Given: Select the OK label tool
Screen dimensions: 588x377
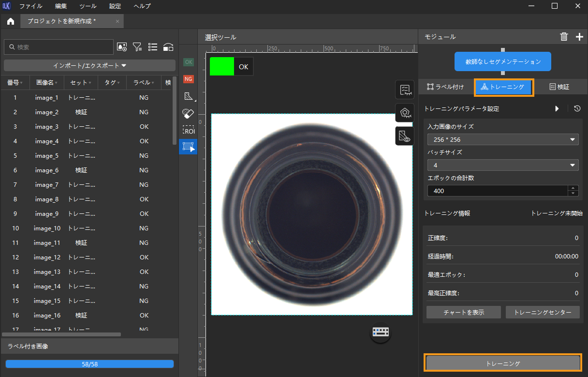Looking at the screenshot, I should [x=189, y=62].
